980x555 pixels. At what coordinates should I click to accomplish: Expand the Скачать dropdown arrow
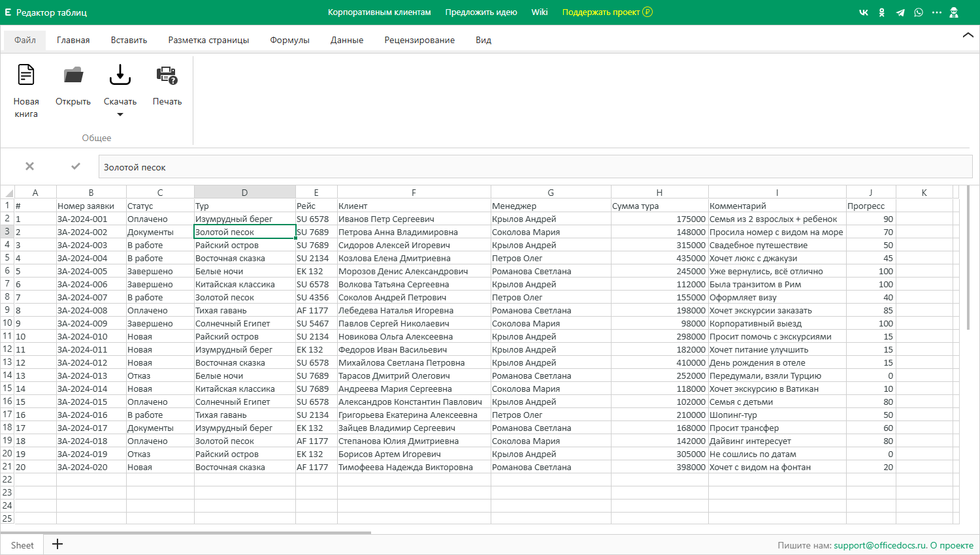(120, 115)
